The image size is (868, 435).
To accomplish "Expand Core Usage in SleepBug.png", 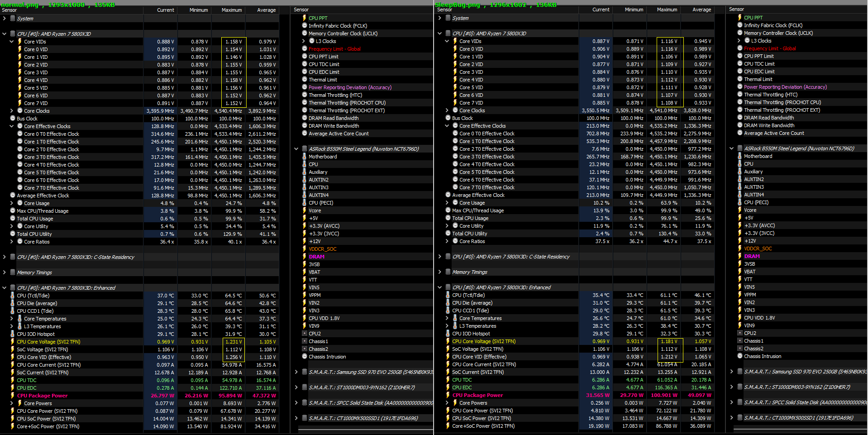I will tap(447, 203).
